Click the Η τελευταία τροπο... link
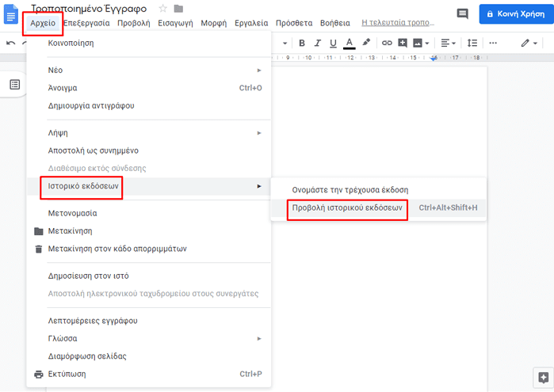The height and width of the screenshot is (392, 554). 398,23
